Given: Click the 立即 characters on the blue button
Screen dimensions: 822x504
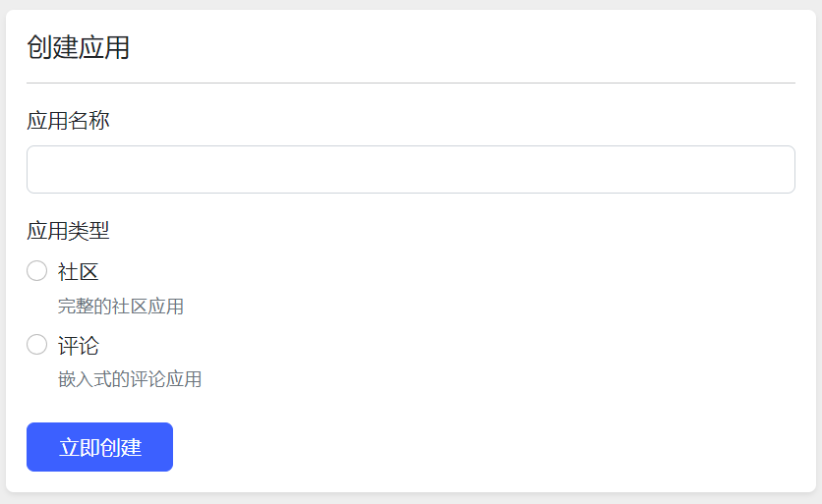Looking at the screenshot, I should pos(80,447).
